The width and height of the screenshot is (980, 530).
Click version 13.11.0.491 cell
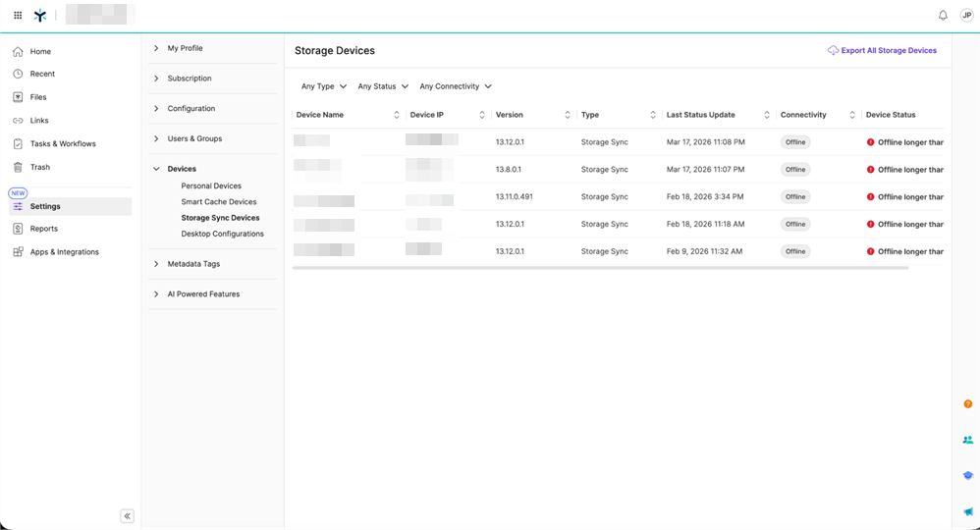point(514,197)
